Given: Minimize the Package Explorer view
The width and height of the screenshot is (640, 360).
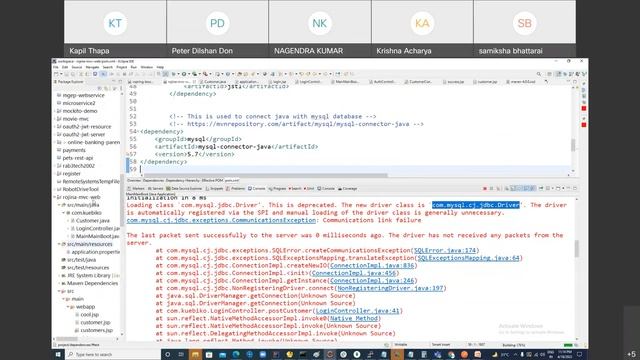Looking at the screenshot, I should pos(114,82).
